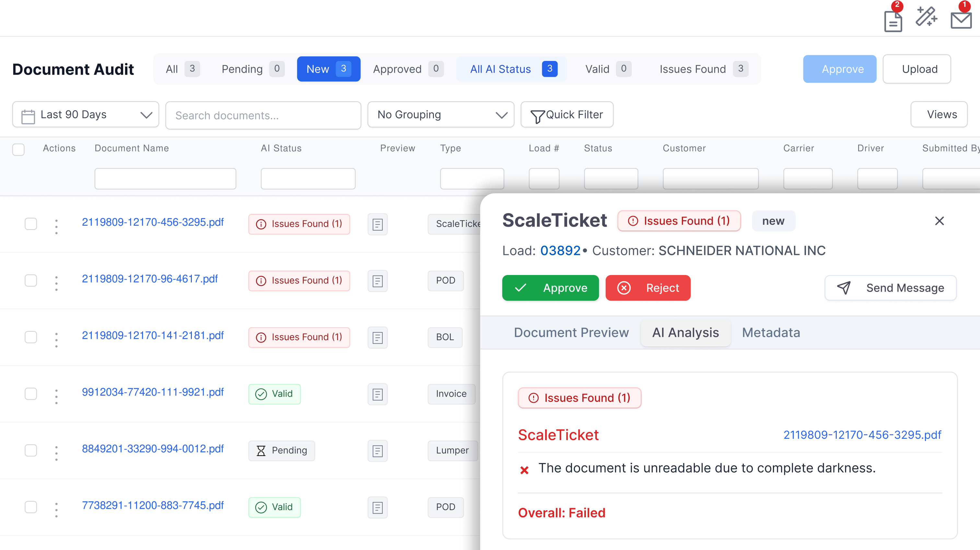Click the Document Name column filter field
This screenshot has width=980, height=550.
coord(165,178)
